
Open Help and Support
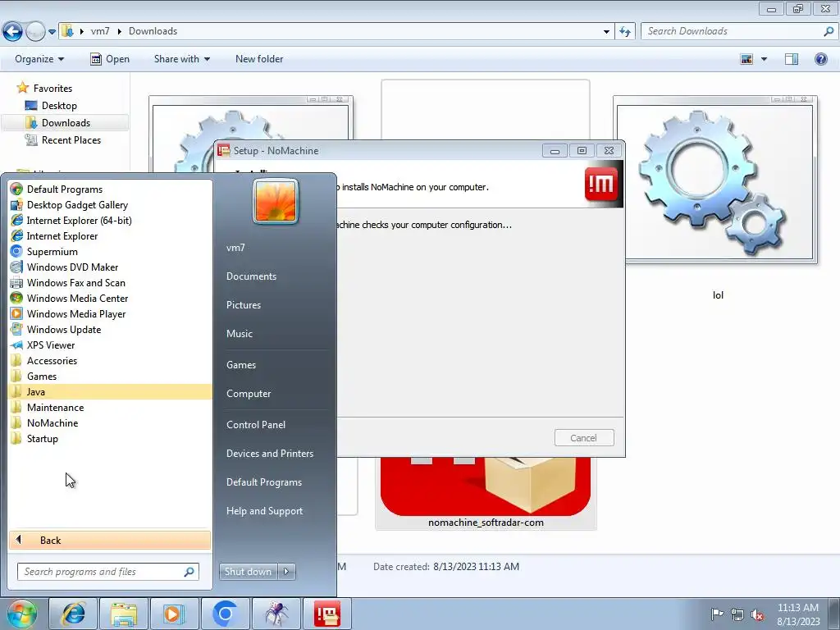point(264,510)
